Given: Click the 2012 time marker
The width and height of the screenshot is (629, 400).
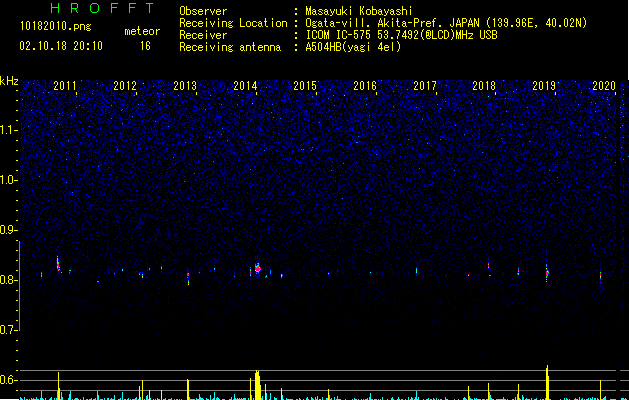Looking at the screenshot, I should (125, 86).
